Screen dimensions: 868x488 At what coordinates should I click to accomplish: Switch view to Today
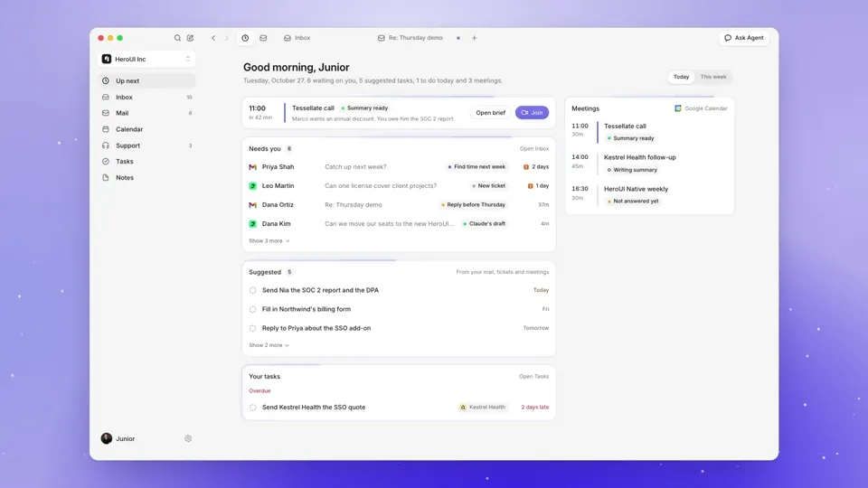click(x=682, y=77)
